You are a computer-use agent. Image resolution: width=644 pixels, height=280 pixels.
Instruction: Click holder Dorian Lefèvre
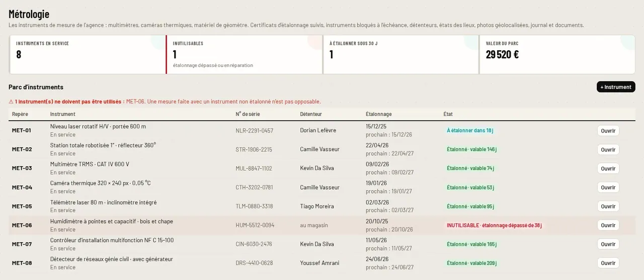[318, 130]
